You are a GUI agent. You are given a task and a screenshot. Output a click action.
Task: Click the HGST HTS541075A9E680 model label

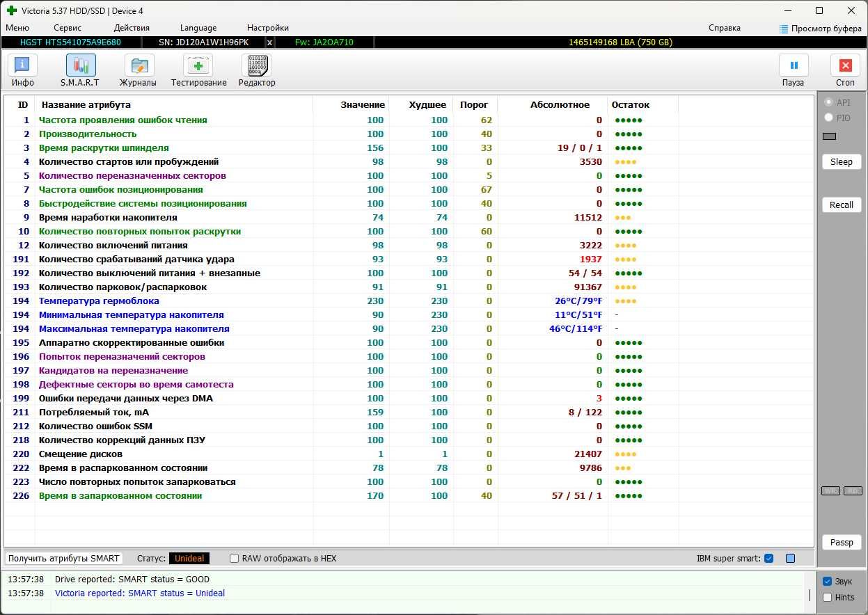(x=70, y=42)
